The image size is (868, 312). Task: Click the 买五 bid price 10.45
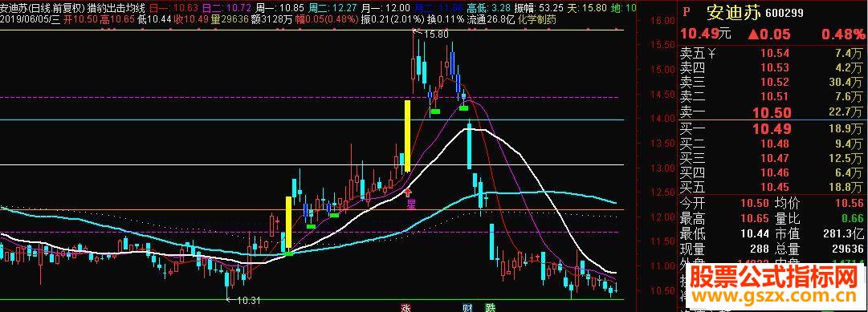click(773, 188)
